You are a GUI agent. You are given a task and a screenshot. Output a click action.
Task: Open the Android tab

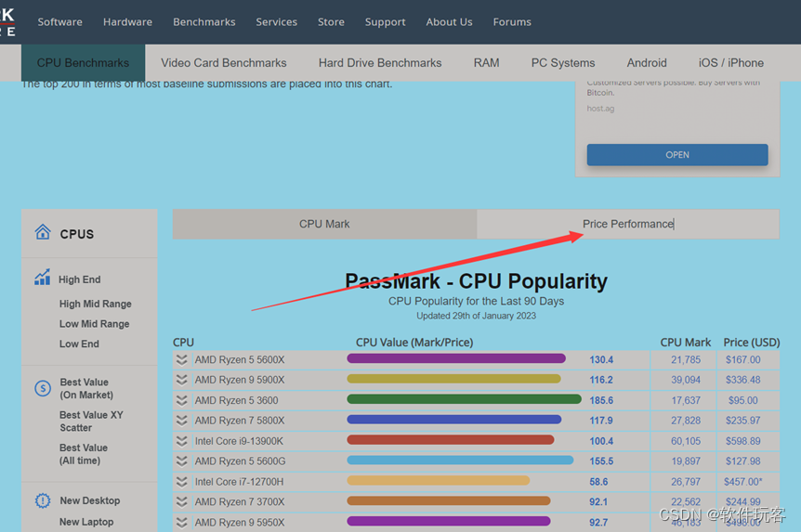pos(647,63)
